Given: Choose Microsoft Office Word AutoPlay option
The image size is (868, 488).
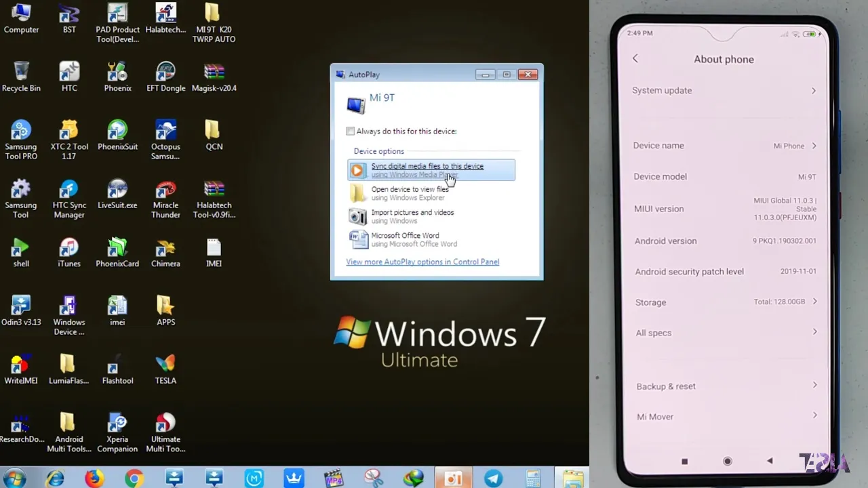Looking at the screenshot, I should pos(431,239).
